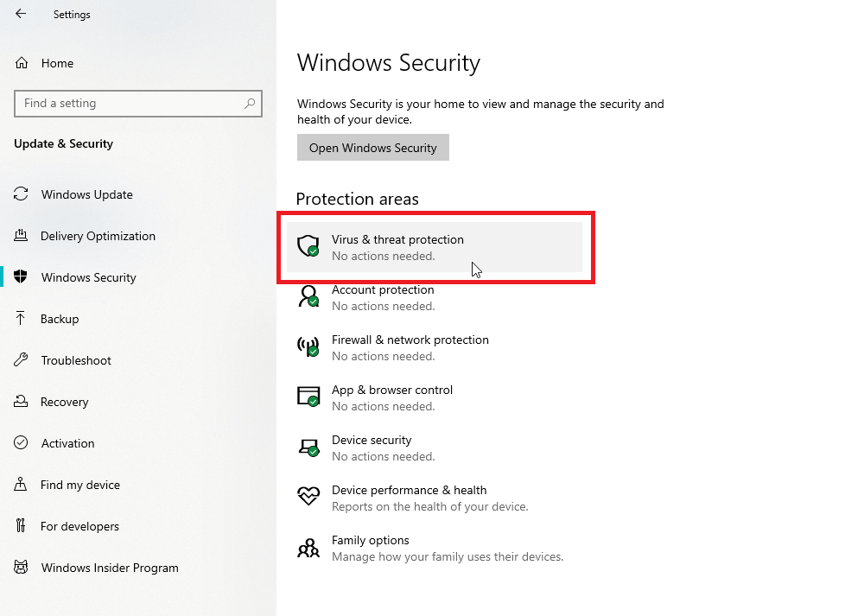Viewport: 864px width, 616px height.
Task: Click the Open Windows Security button
Action: click(373, 148)
